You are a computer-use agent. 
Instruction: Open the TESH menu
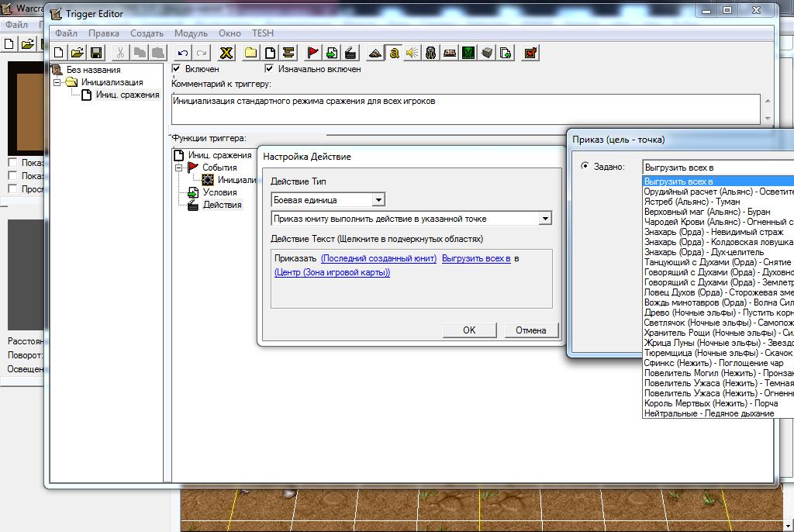[263, 33]
